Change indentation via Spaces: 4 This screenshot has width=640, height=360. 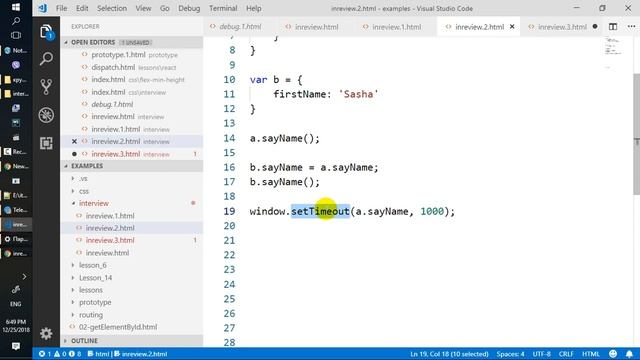coord(510,354)
